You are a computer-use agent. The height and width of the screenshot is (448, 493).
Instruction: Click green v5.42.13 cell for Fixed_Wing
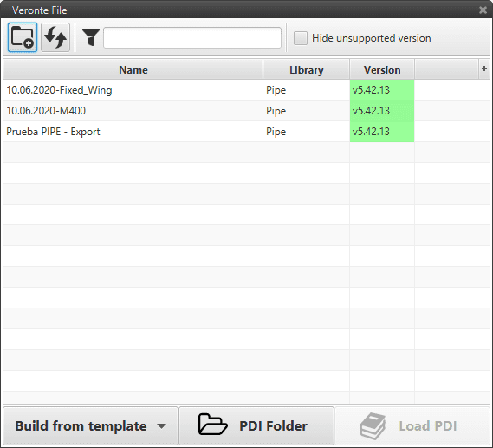click(x=382, y=90)
